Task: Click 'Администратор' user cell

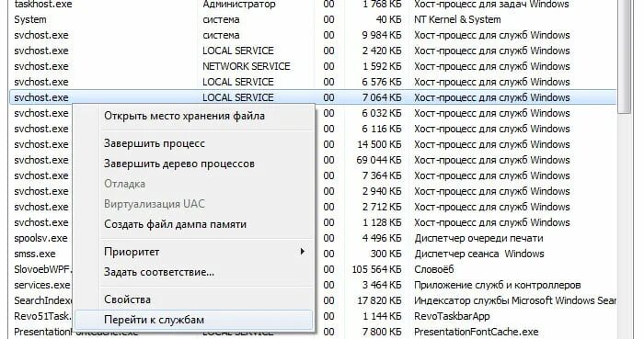Action: click(239, 5)
